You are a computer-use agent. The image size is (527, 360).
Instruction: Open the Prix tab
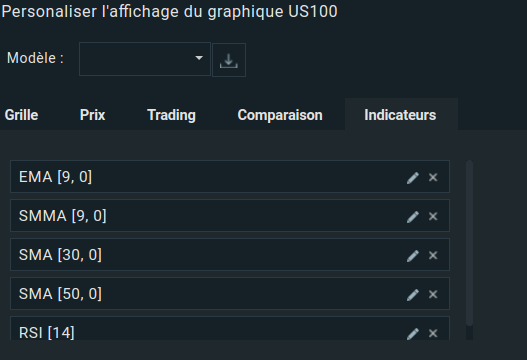click(x=92, y=115)
